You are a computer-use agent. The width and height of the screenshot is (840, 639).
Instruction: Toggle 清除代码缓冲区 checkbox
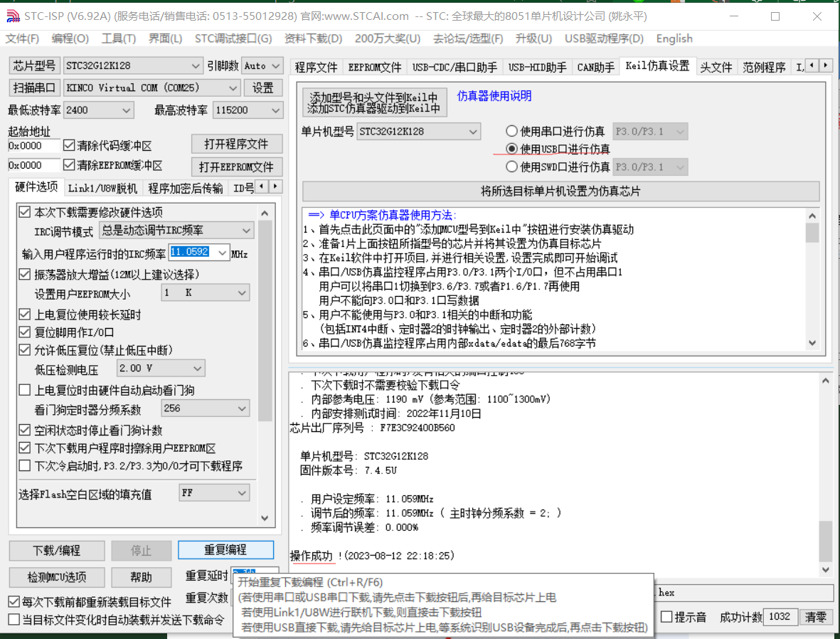(68, 145)
